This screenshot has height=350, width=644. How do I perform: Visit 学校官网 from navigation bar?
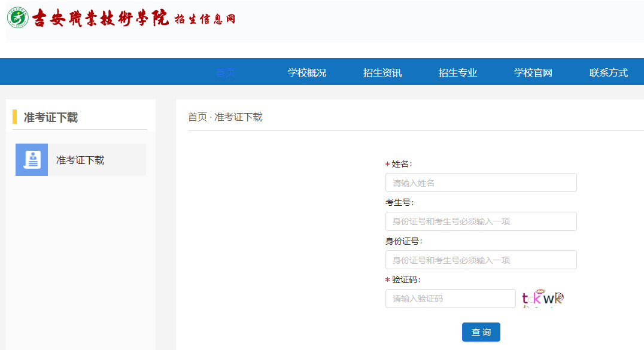[x=533, y=73]
